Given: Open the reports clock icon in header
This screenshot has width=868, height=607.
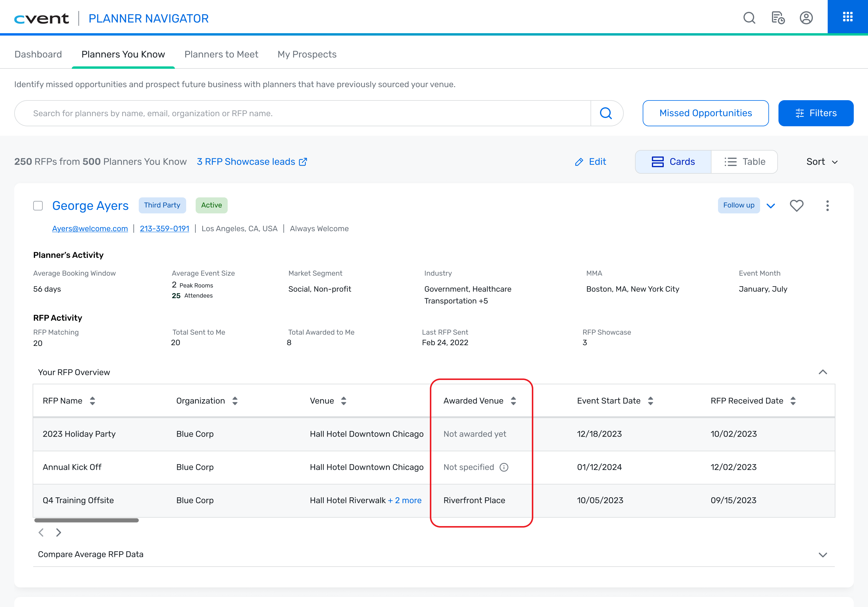Looking at the screenshot, I should pos(778,18).
